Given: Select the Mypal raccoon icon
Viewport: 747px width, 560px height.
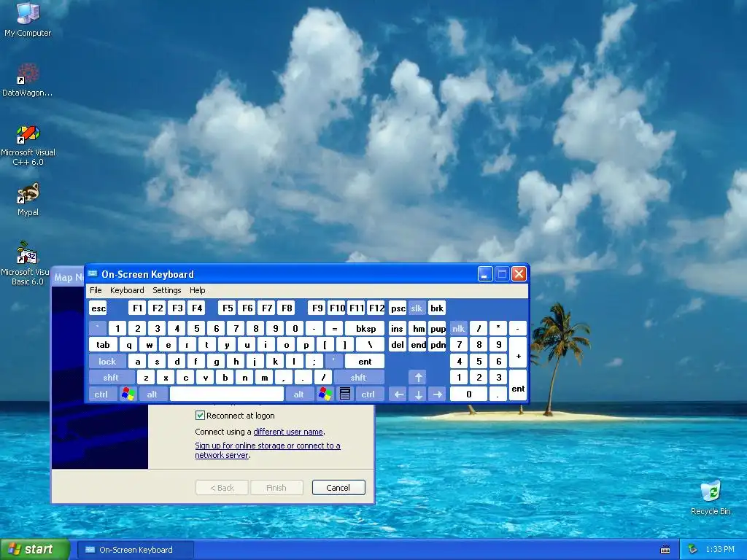Looking at the screenshot, I should coord(28,199).
